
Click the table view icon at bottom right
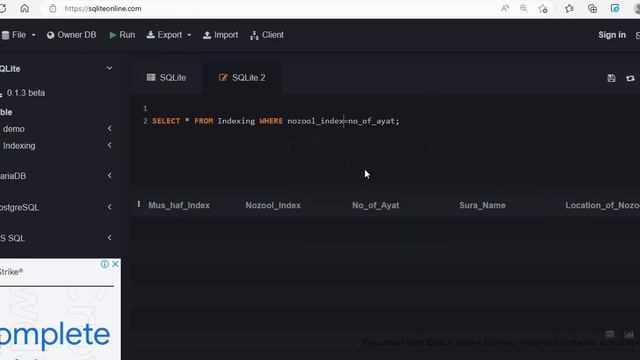[x=609, y=334]
